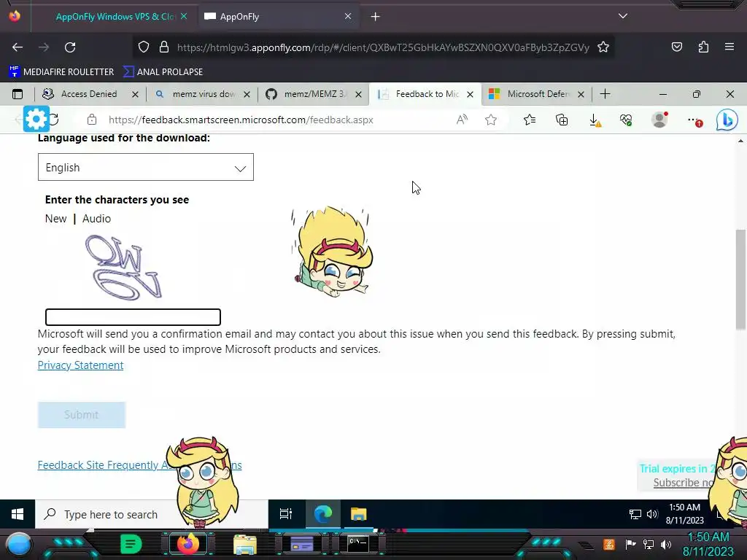Open Edge Favorites list icon
Image resolution: width=747 pixels, height=560 pixels.
pos(530,120)
